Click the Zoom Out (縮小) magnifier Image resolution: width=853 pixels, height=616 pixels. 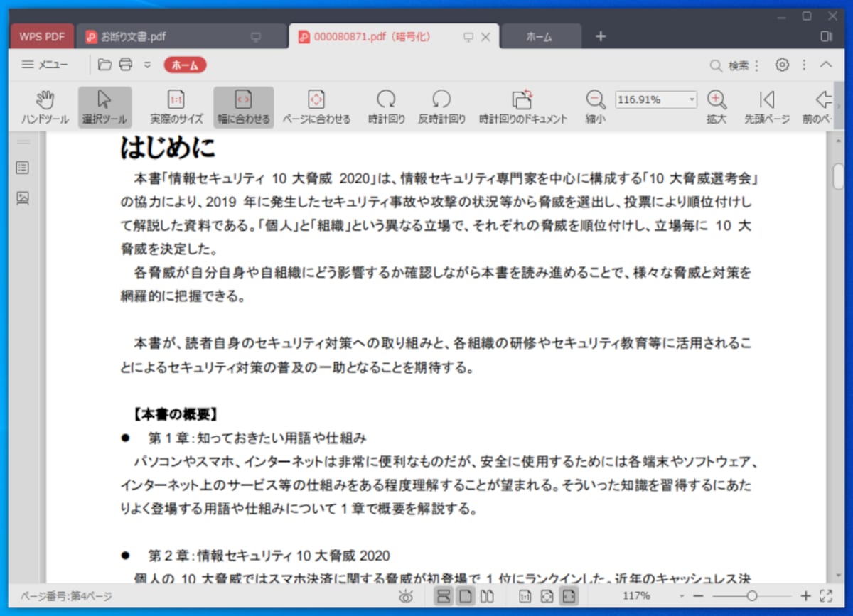[x=595, y=107]
